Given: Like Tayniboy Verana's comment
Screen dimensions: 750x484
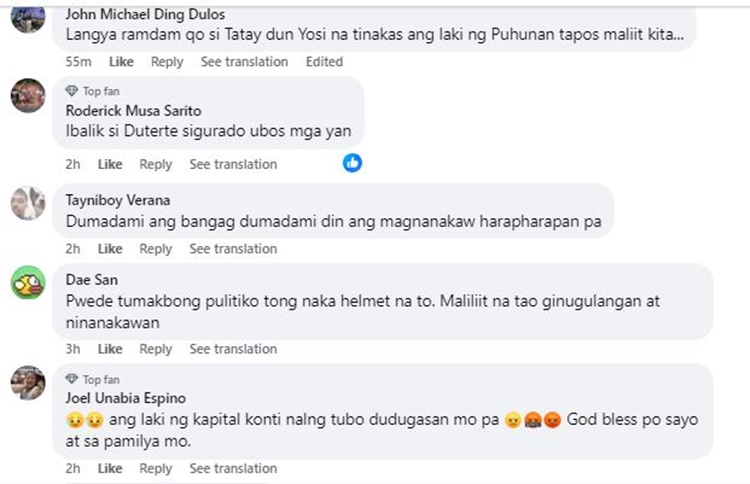Looking at the screenshot, I should (x=110, y=249).
